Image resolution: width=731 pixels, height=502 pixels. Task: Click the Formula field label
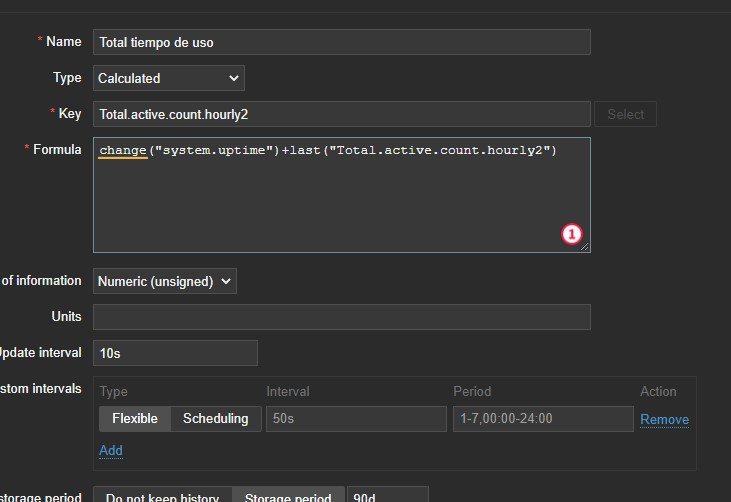(x=57, y=150)
